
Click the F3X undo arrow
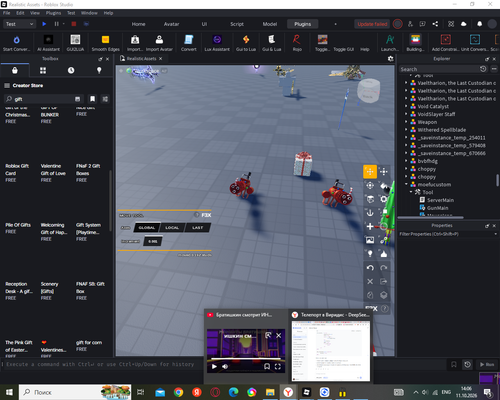coord(370,268)
